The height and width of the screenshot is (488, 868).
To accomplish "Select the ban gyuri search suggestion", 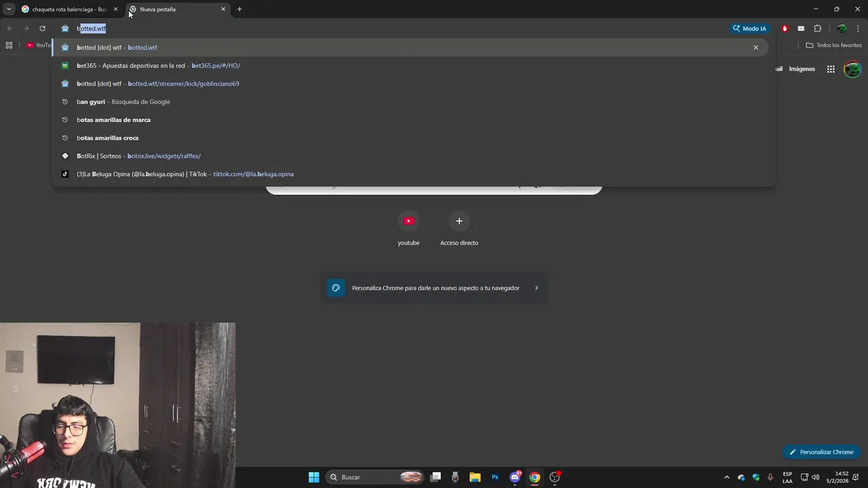I will (x=410, y=102).
